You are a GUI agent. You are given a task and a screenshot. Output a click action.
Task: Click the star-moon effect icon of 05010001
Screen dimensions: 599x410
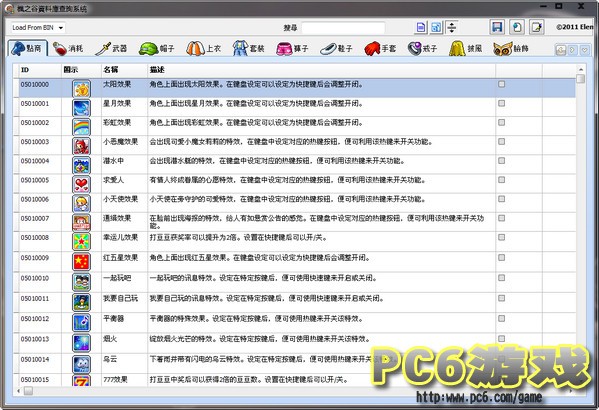(81, 108)
